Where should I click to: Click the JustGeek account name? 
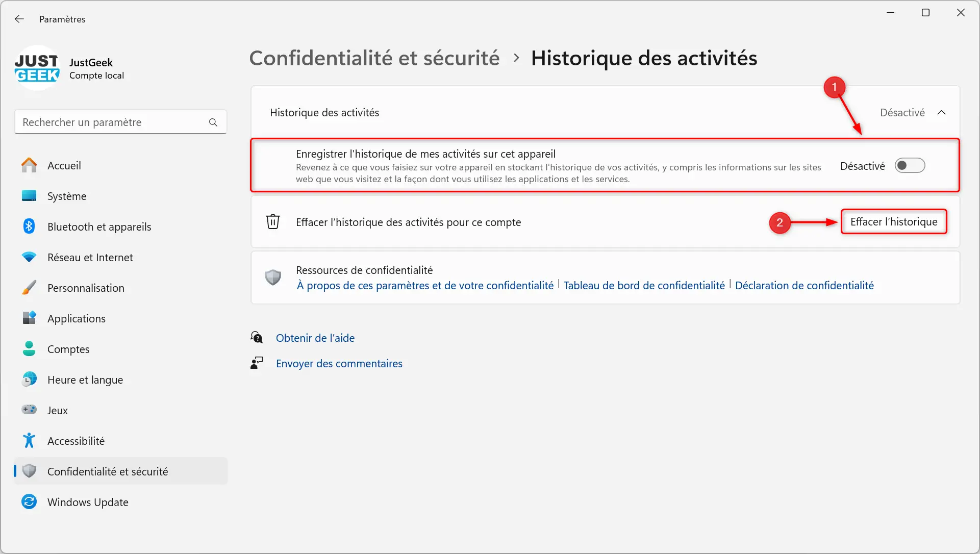point(91,62)
